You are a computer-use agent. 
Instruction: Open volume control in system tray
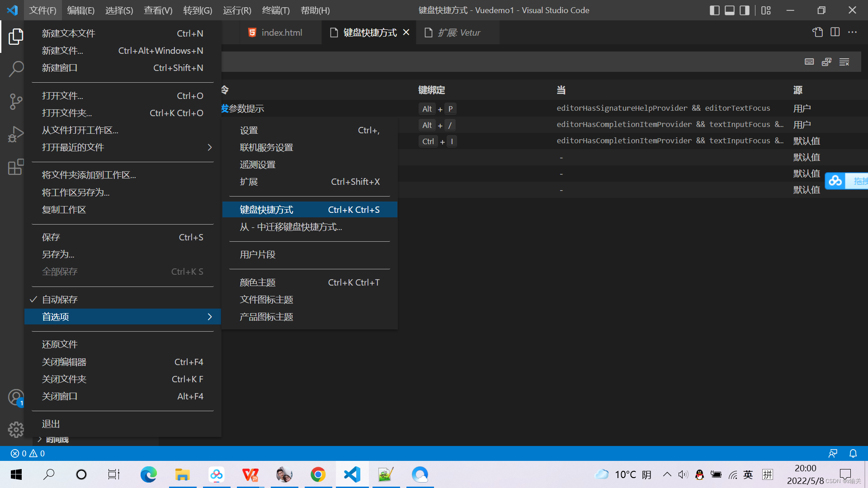683,474
